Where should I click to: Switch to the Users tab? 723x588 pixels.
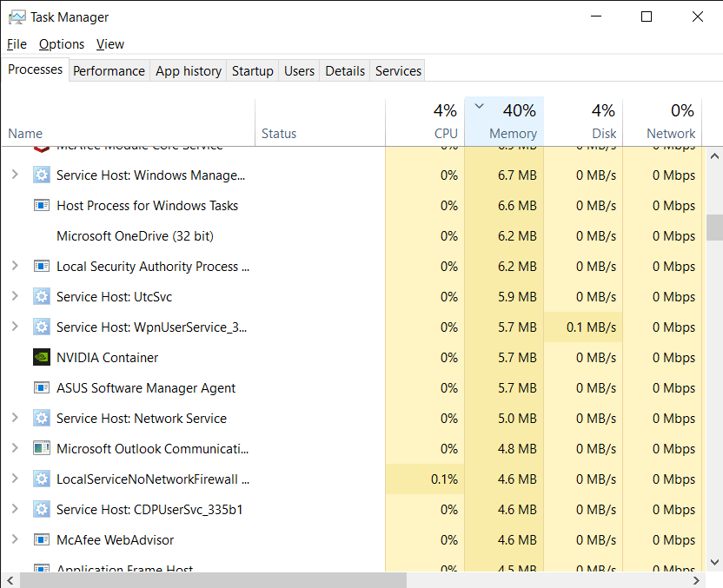point(299,71)
